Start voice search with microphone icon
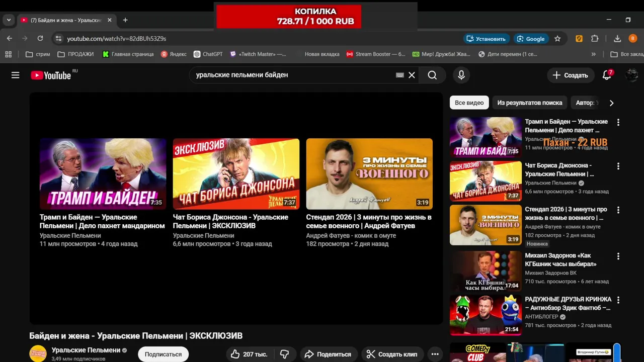 (x=461, y=75)
